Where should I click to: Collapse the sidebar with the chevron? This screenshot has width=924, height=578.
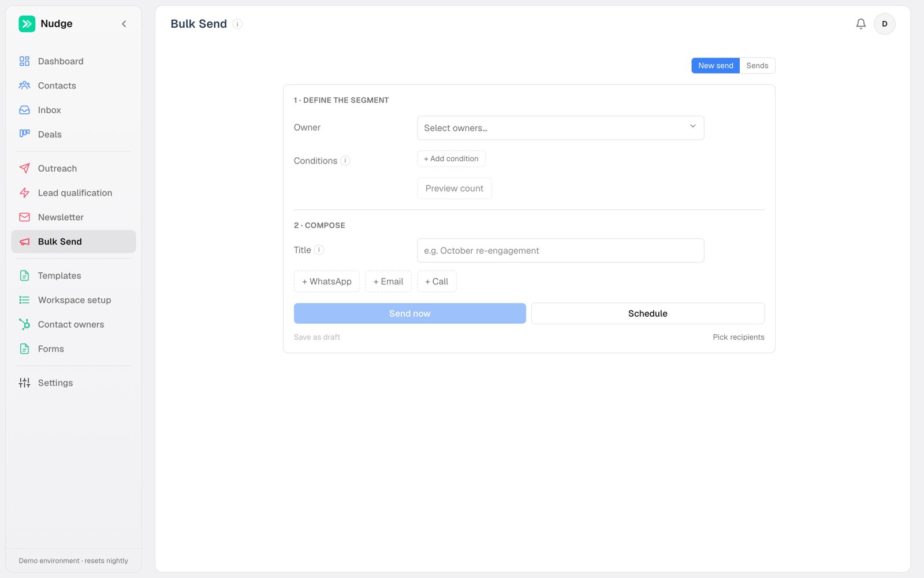(x=124, y=24)
